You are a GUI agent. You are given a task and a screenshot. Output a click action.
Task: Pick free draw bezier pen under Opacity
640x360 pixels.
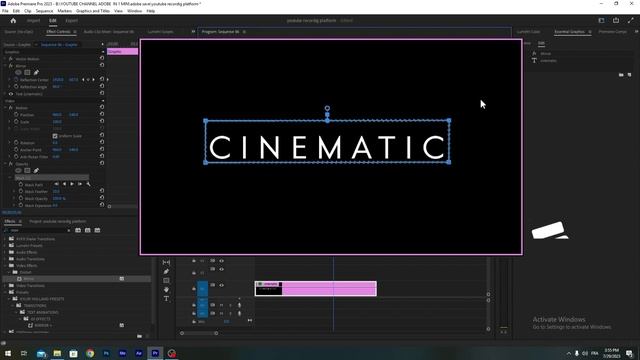[36, 171]
